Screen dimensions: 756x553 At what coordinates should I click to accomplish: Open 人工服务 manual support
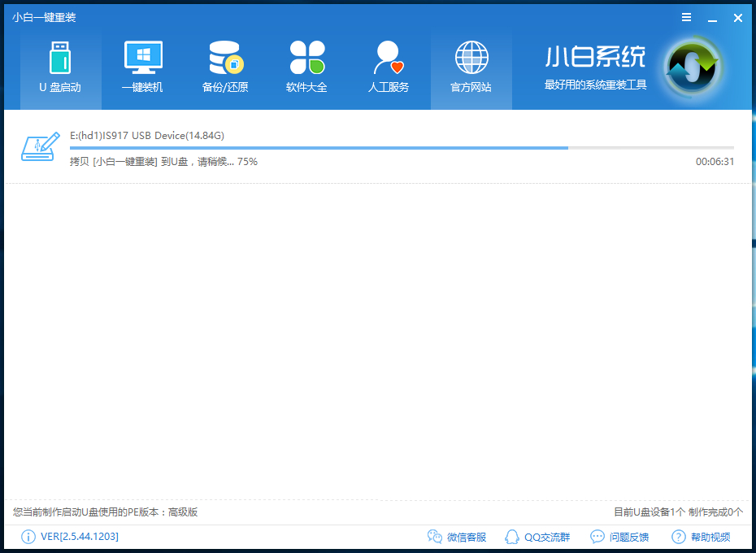[389, 67]
